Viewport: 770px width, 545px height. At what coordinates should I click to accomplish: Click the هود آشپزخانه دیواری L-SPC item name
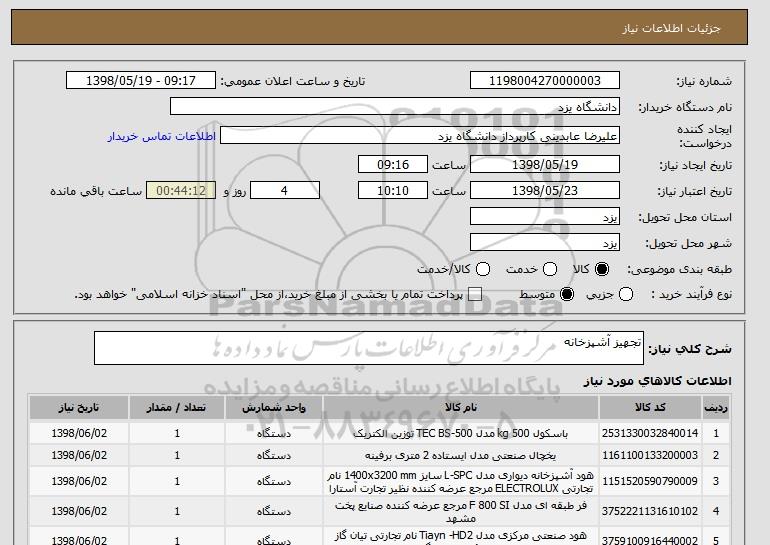(x=461, y=482)
